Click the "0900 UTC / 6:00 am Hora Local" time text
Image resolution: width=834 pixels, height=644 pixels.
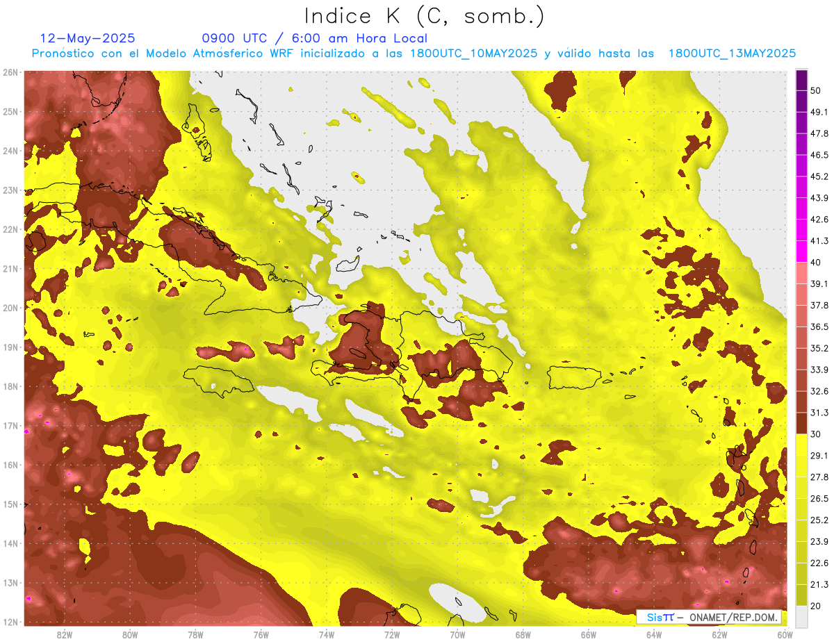[315, 38]
